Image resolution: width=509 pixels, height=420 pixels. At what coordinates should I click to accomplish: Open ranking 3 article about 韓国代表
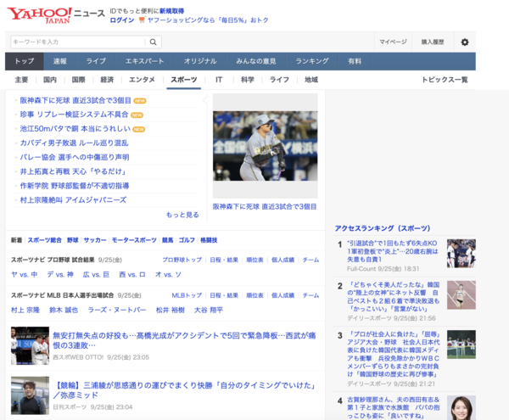point(394,354)
